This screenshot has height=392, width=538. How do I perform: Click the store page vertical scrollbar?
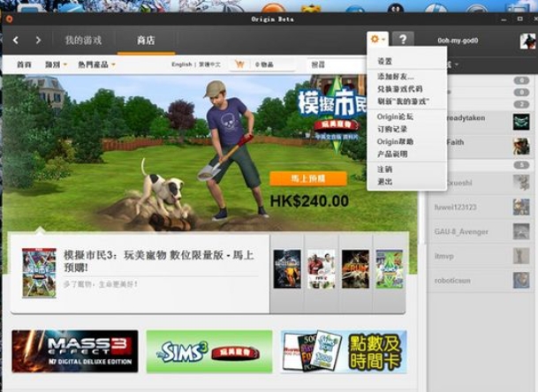click(x=421, y=216)
